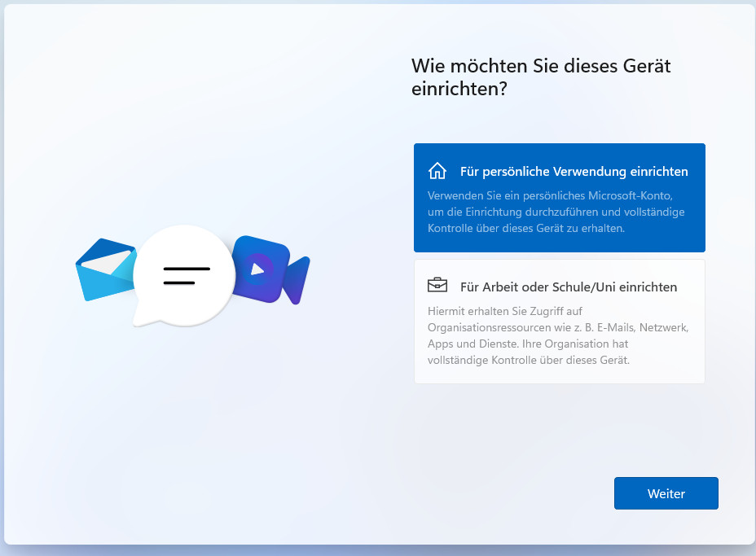Click the black text lines in speech bubble
This screenshot has width=756, height=556.
pos(186,275)
